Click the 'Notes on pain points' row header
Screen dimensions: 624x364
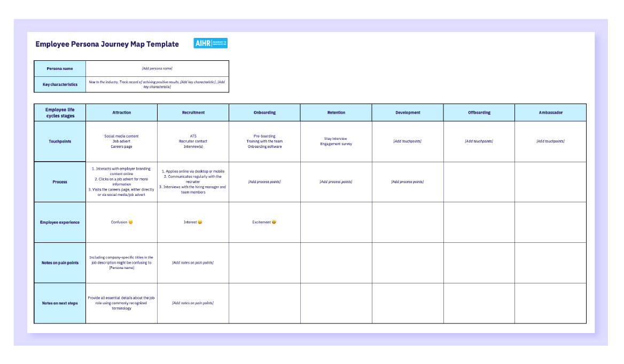pyautogui.click(x=60, y=263)
